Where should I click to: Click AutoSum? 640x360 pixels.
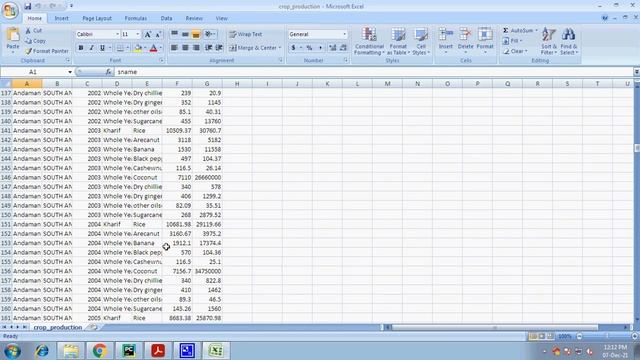(518, 31)
